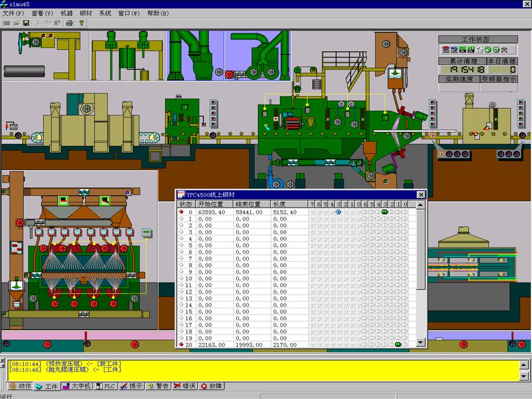Switch to the 故障 log tab
The height and width of the screenshot is (399, 532).
coord(212,386)
